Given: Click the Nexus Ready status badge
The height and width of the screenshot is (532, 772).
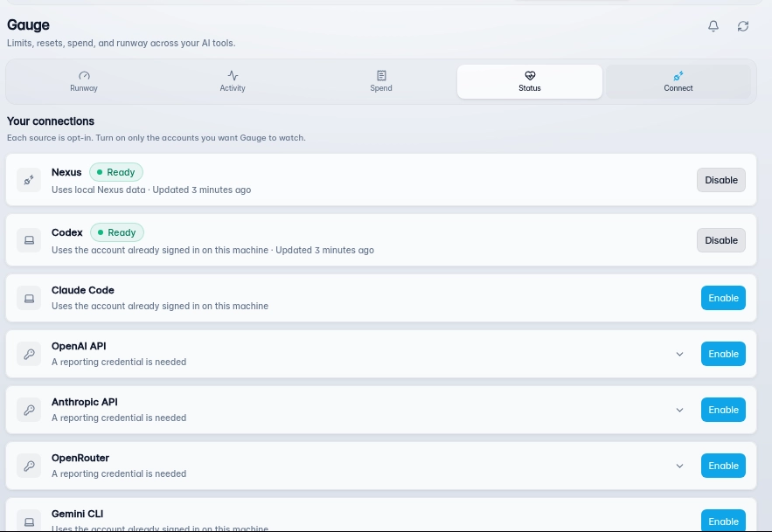Looking at the screenshot, I should pos(116,172).
